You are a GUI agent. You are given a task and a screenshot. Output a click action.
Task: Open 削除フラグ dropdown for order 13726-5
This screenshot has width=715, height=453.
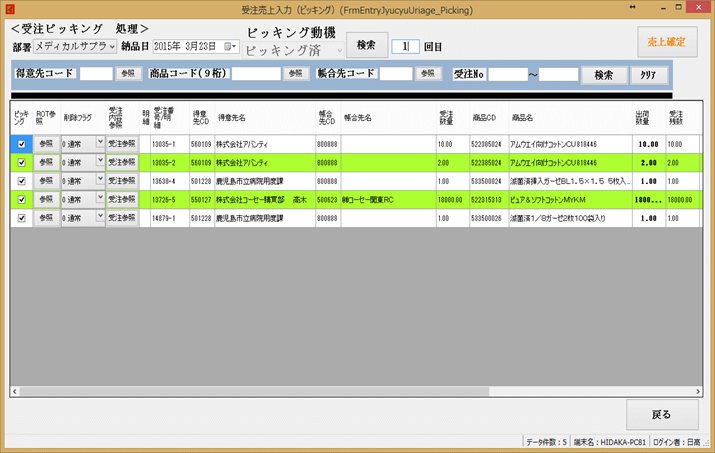(x=99, y=198)
